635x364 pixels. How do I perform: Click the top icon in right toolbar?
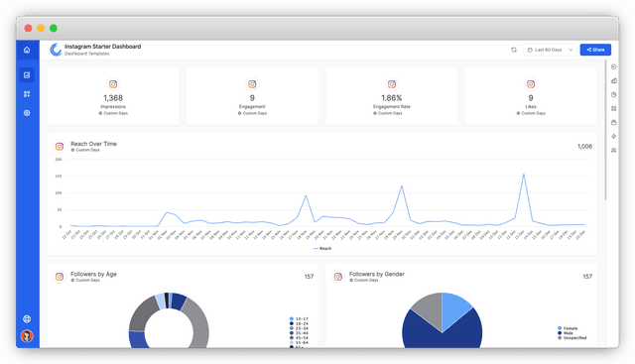click(614, 66)
